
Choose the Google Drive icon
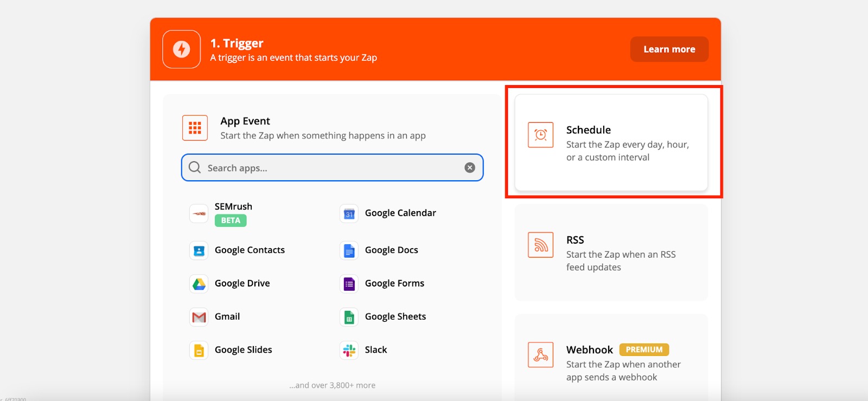pos(199,284)
